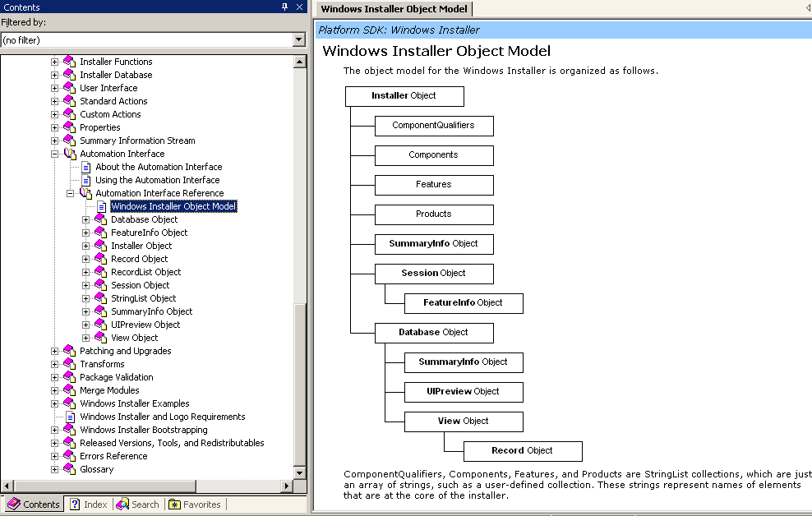This screenshot has height=516, width=812.
Task: Select the SummaryInfo Object tree item
Action: (152, 311)
